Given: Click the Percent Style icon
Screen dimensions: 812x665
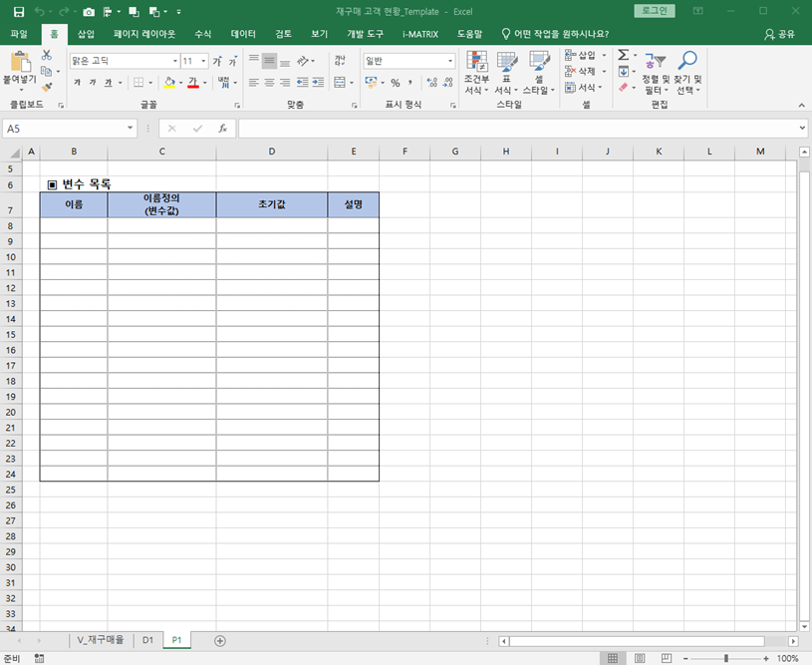Looking at the screenshot, I should coord(395,83).
